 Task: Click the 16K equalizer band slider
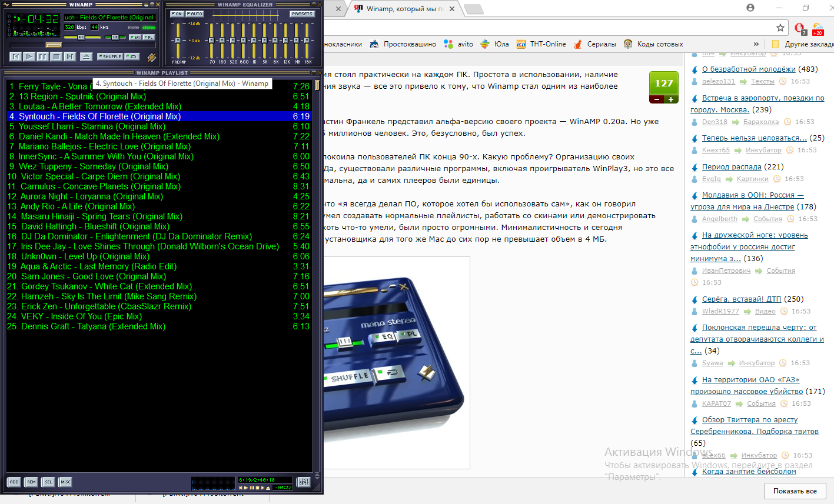tap(307, 40)
